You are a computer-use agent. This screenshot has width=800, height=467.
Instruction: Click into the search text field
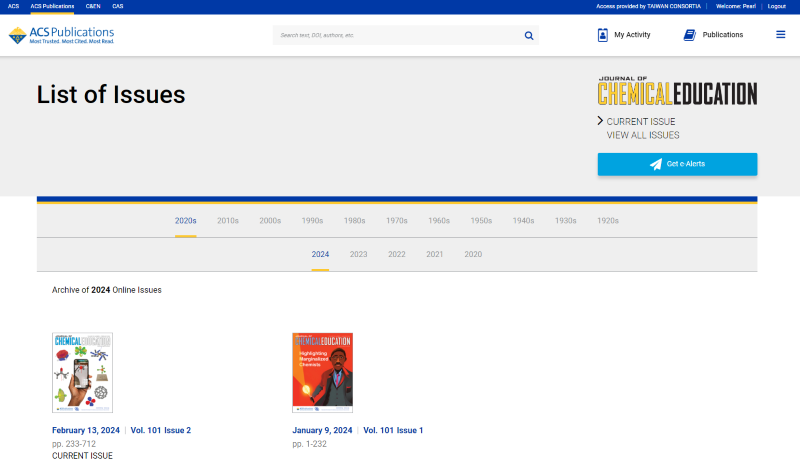[x=395, y=35]
